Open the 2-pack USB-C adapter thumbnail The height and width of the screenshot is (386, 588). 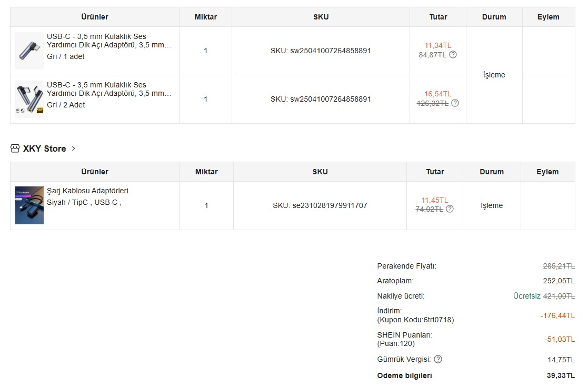29,99
